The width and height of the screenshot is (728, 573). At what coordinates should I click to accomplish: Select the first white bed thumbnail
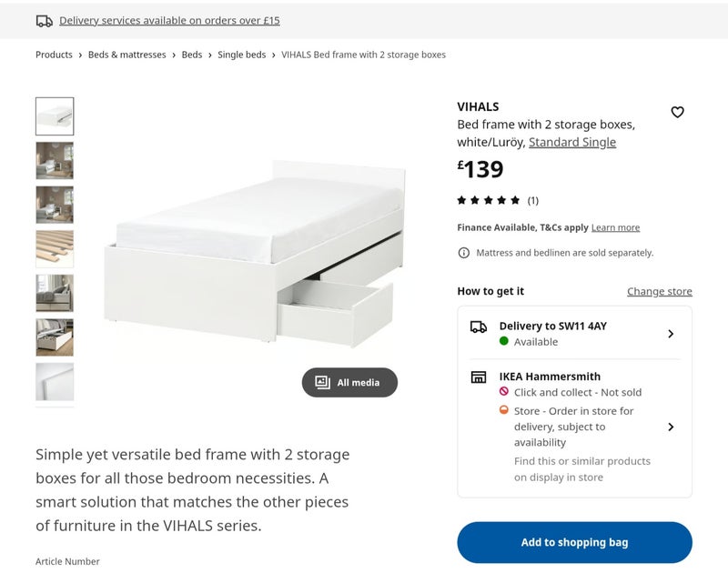[55, 116]
